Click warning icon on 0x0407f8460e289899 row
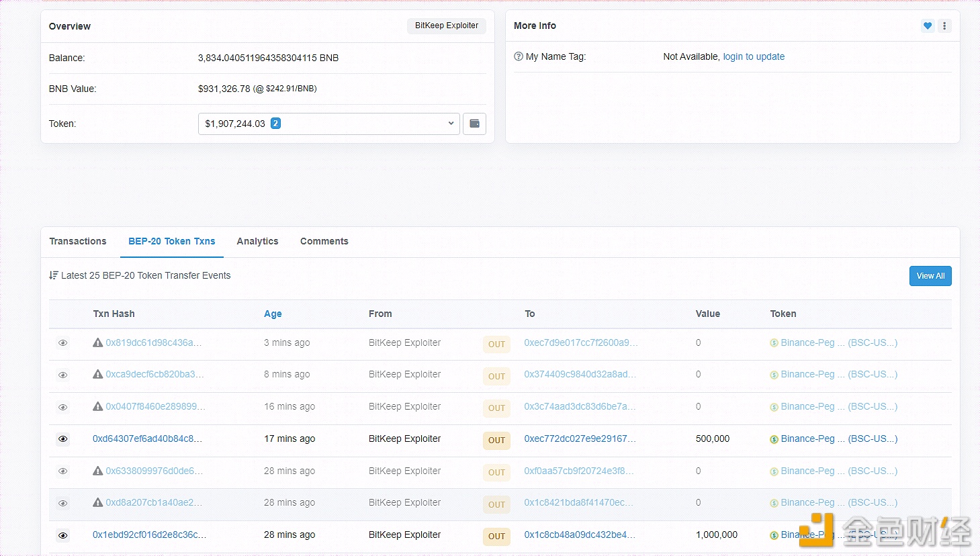This screenshot has width=980, height=556. [98, 406]
